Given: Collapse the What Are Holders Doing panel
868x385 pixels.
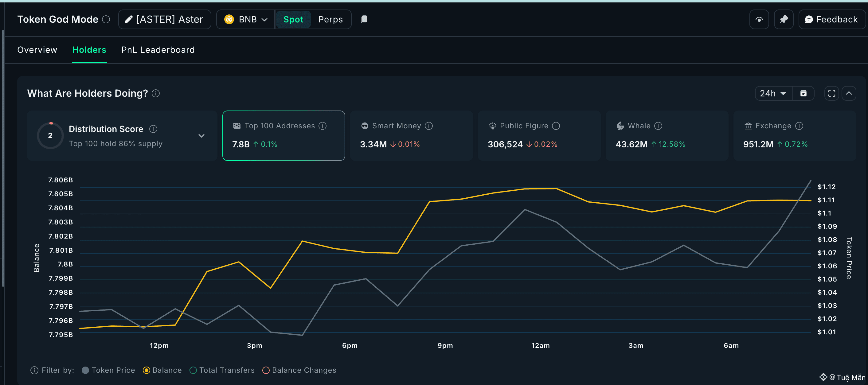Looking at the screenshot, I should coord(849,93).
